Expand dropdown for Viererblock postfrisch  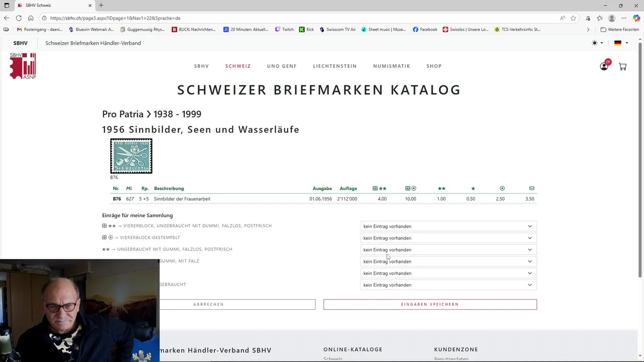click(449, 226)
